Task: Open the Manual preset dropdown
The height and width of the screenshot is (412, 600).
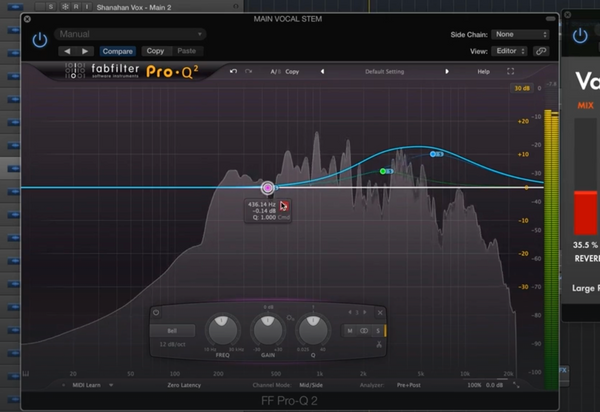Action: [130, 34]
